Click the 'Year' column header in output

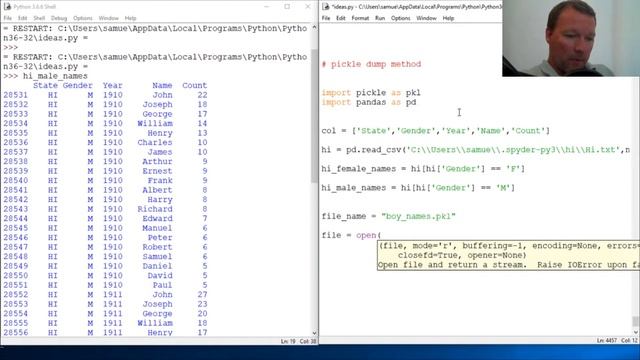coord(113,85)
